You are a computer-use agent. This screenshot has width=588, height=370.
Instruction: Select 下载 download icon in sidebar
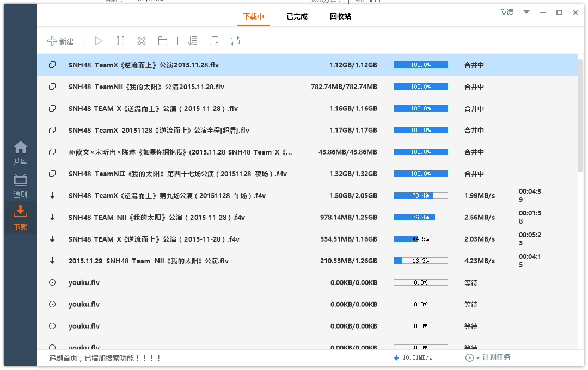pos(21,218)
